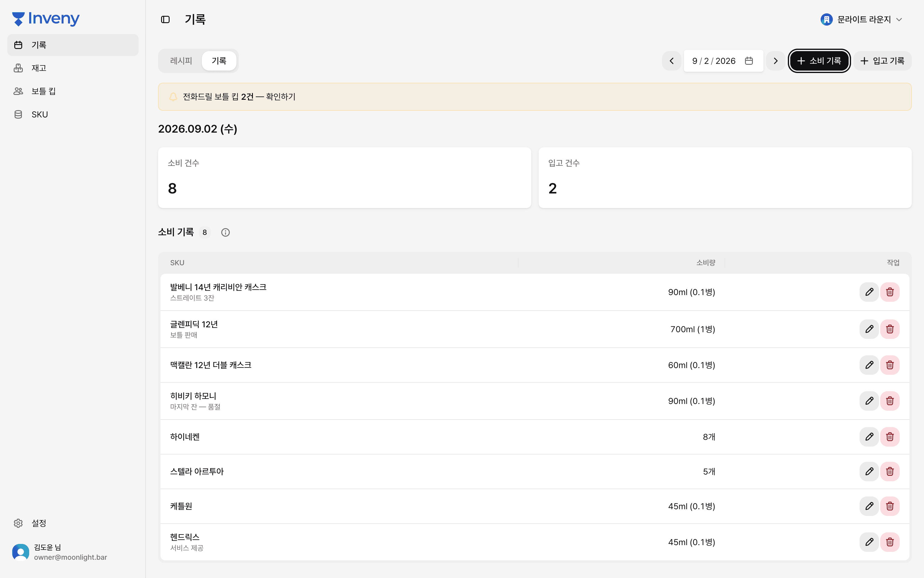Screen dimensions: 924x578
Task: Toggle the sidebar collapse icon
Action: tap(165, 19)
